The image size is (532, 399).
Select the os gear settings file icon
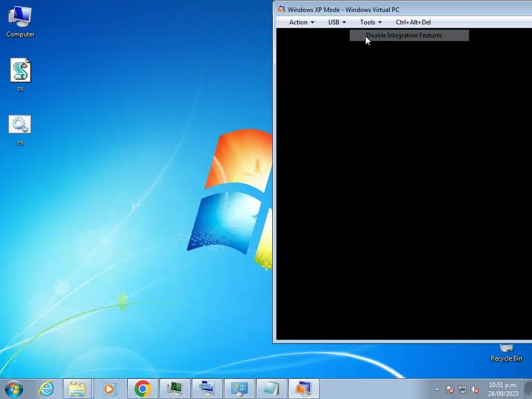pos(20,130)
